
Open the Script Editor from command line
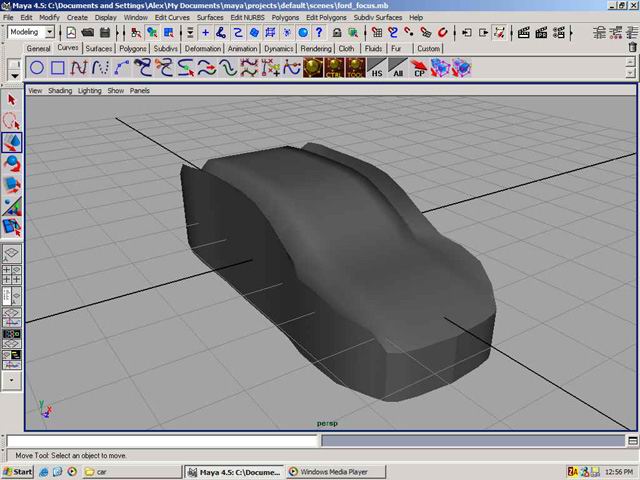pos(631,440)
